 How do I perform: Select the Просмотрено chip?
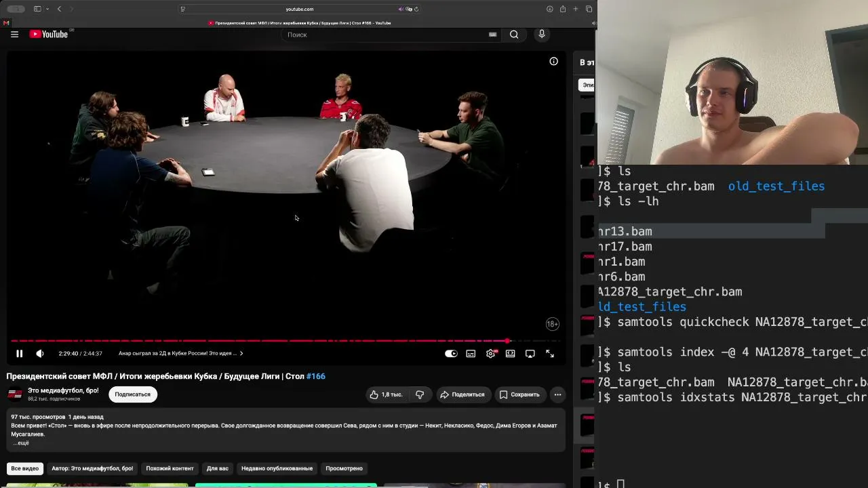pos(344,468)
